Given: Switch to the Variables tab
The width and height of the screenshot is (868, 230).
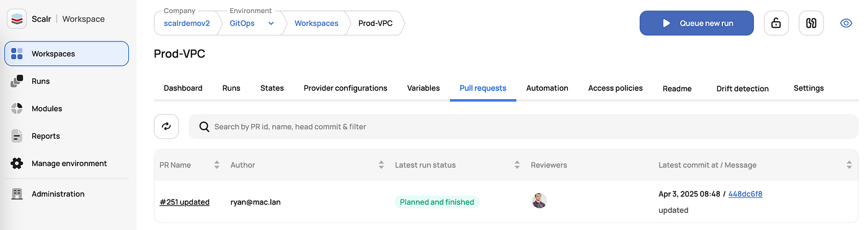Looking at the screenshot, I should [423, 88].
